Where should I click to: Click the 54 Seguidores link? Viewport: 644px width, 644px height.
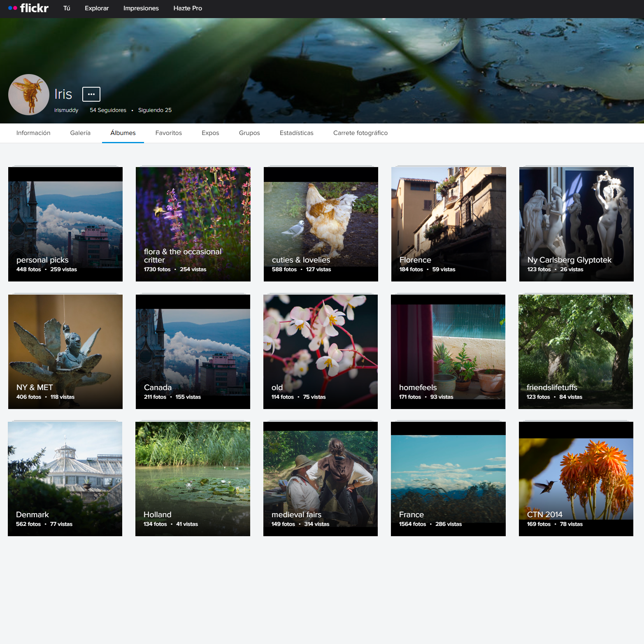tap(108, 110)
